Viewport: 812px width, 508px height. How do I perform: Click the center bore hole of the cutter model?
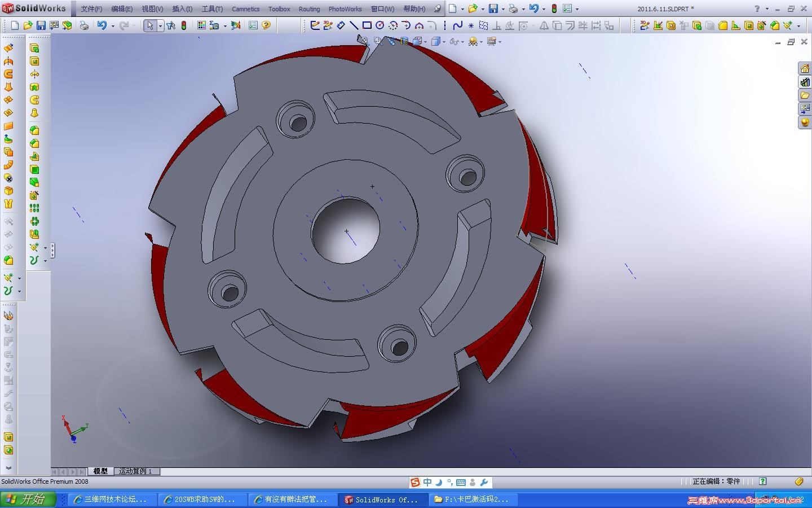346,230
